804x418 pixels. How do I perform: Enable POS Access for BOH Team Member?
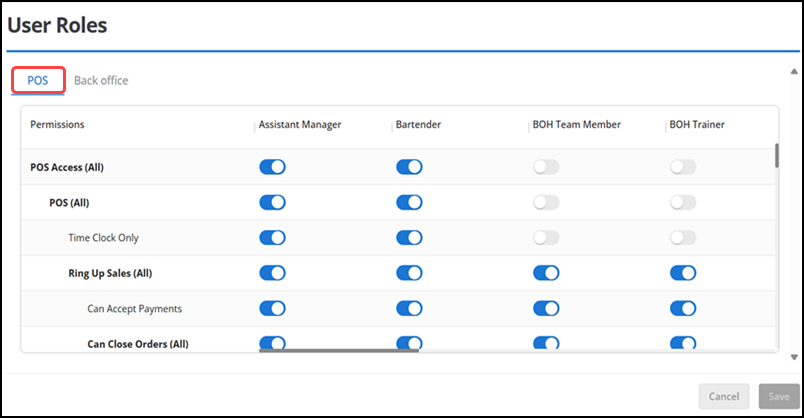pos(546,167)
